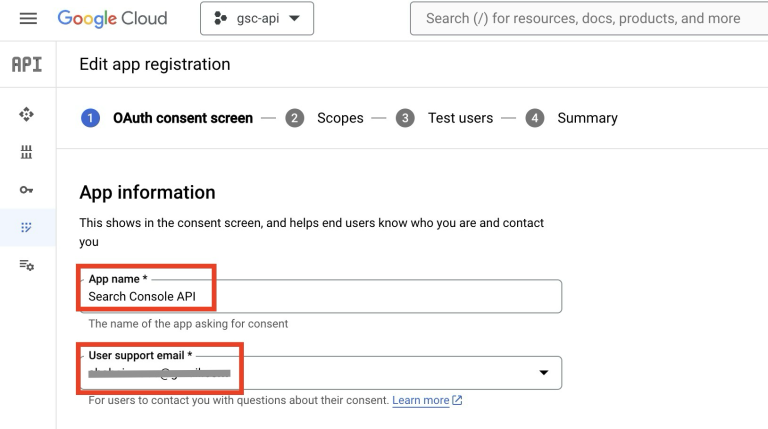Open the Credentials key icon
Viewport: 768px width, 429px height.
(x=27, y=188)
